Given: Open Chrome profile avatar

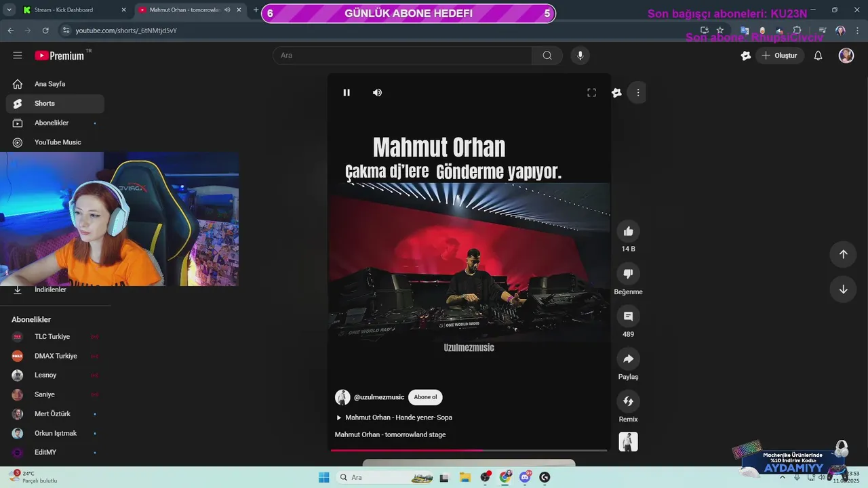Looking at the screenshot, I should point(840,30).
